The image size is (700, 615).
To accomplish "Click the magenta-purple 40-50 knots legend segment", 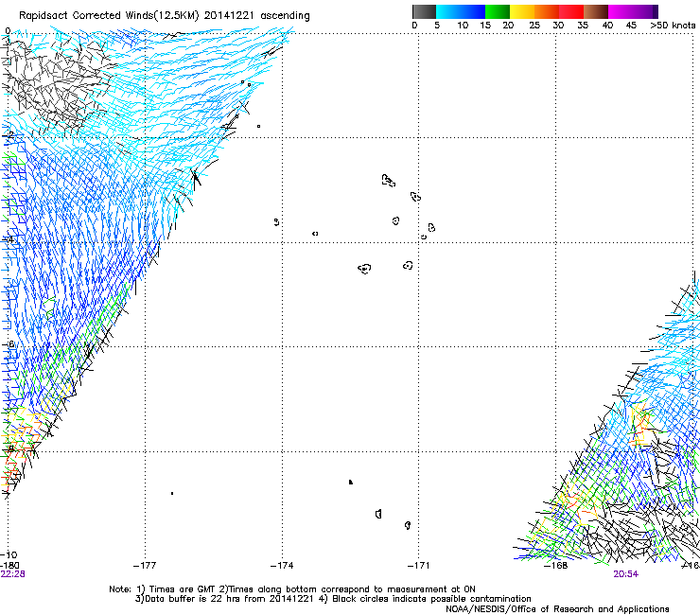I will point(633,11).
